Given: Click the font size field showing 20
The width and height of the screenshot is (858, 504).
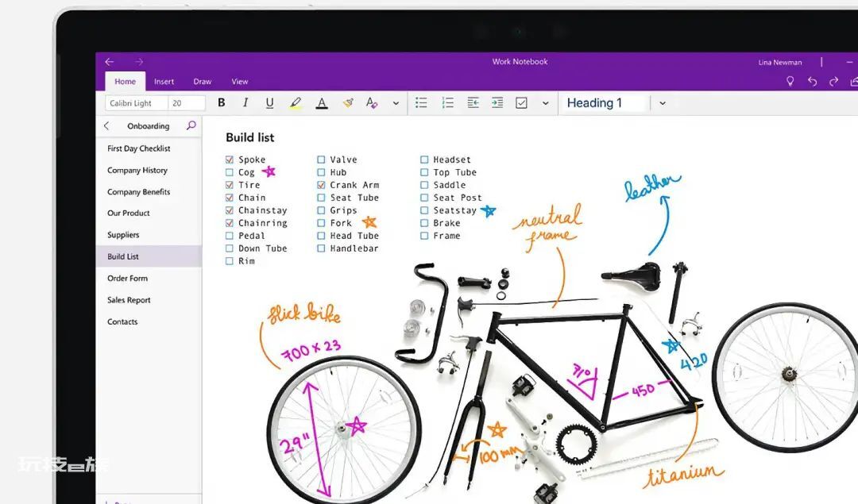Looking at the screenshot, I should click(x=187, y=102).
